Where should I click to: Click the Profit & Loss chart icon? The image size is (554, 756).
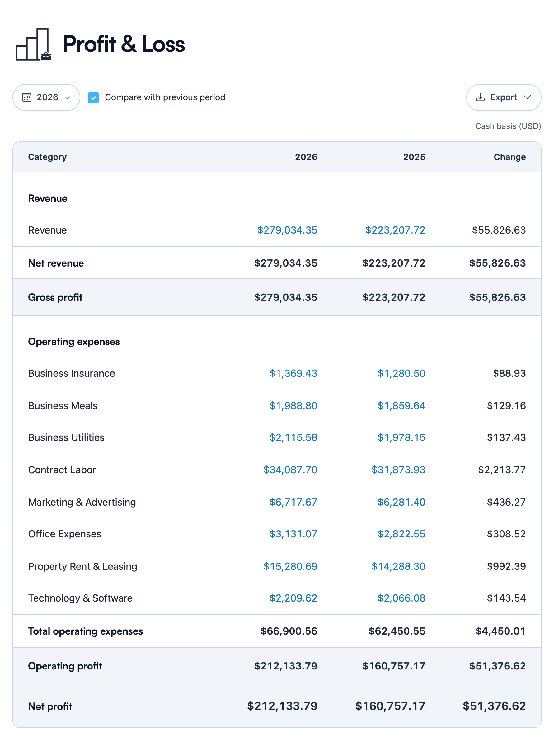[33, 44]
